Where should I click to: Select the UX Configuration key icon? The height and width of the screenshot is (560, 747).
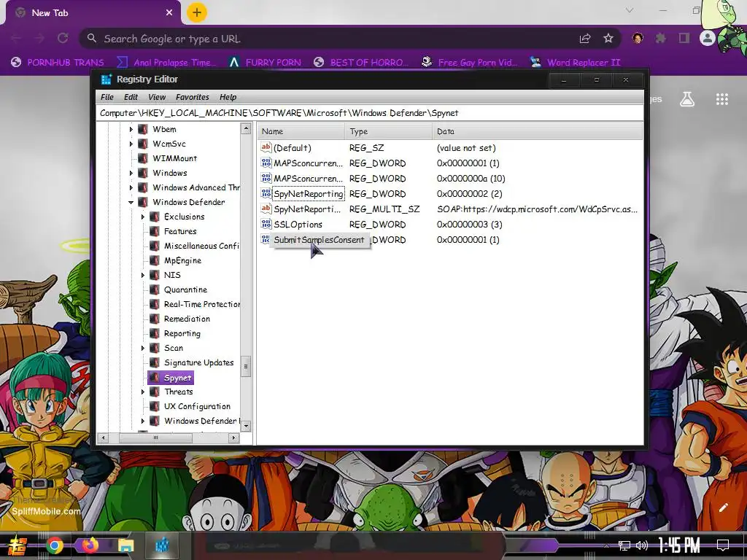click(155, 406)
